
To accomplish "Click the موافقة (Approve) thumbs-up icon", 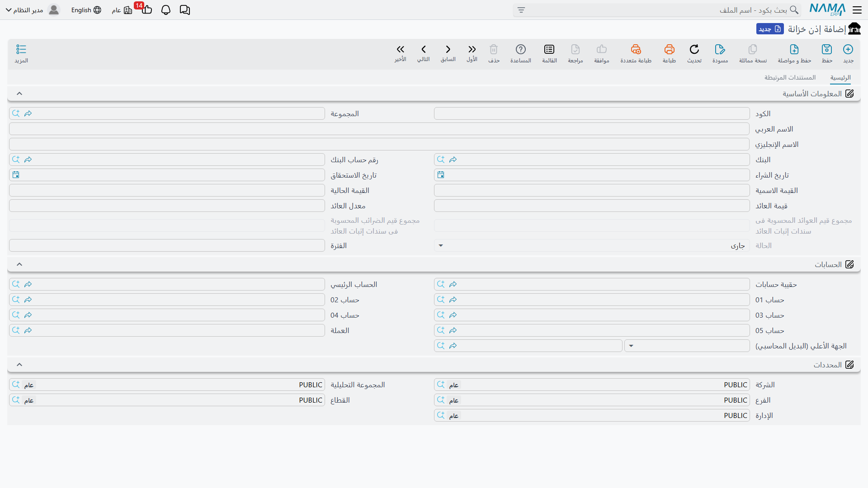I will point(601,49).
